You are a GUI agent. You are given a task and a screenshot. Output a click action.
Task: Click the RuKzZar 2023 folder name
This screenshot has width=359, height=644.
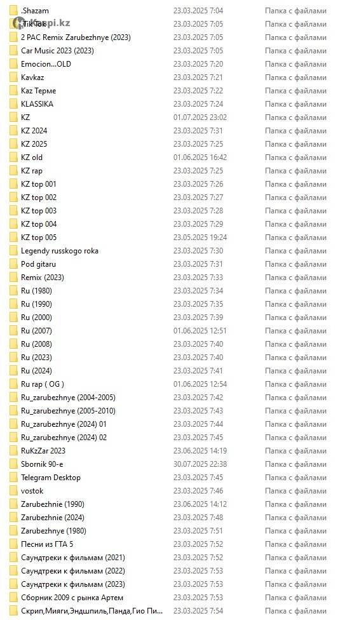(43, 451)
